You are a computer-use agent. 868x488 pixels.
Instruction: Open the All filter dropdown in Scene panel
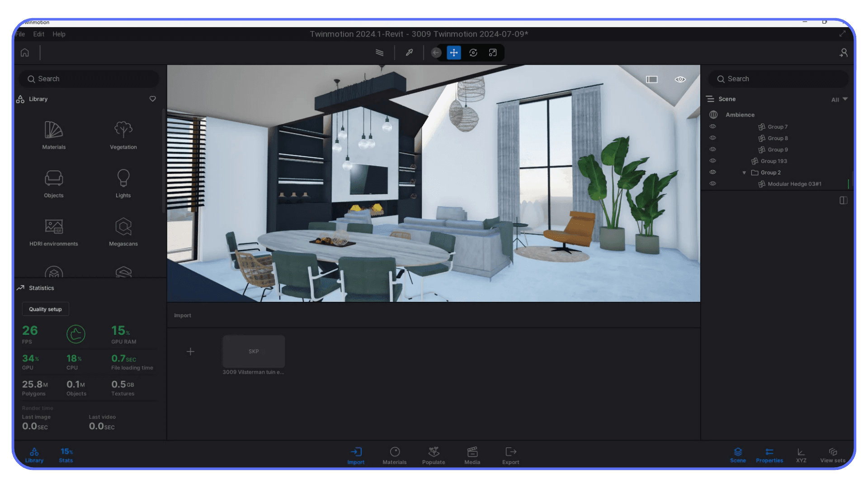pyautogui.click(x=839, y=99)
